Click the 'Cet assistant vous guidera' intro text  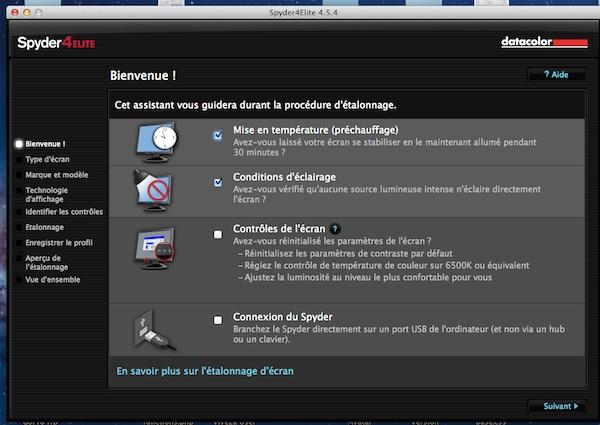[255, 105]
